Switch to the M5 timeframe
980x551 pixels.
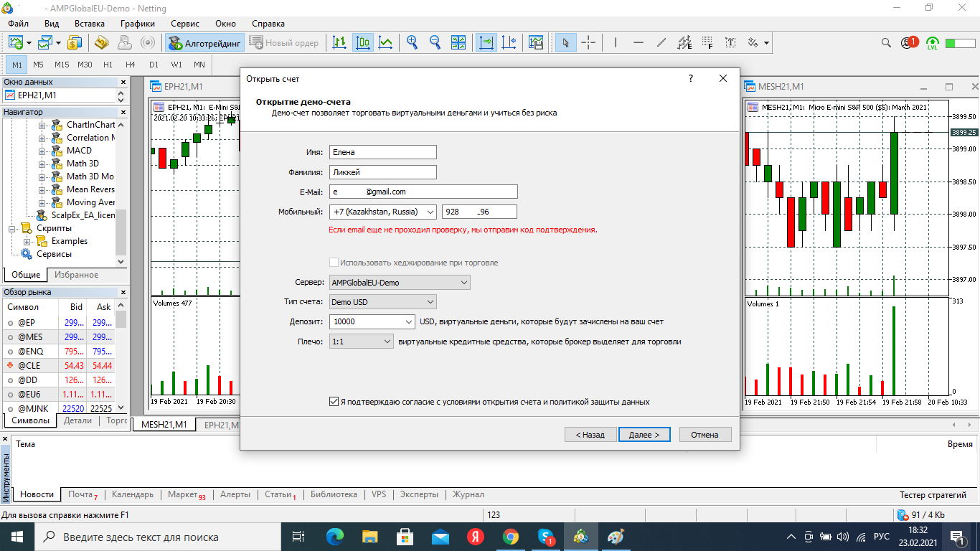[x=38, y=65]
